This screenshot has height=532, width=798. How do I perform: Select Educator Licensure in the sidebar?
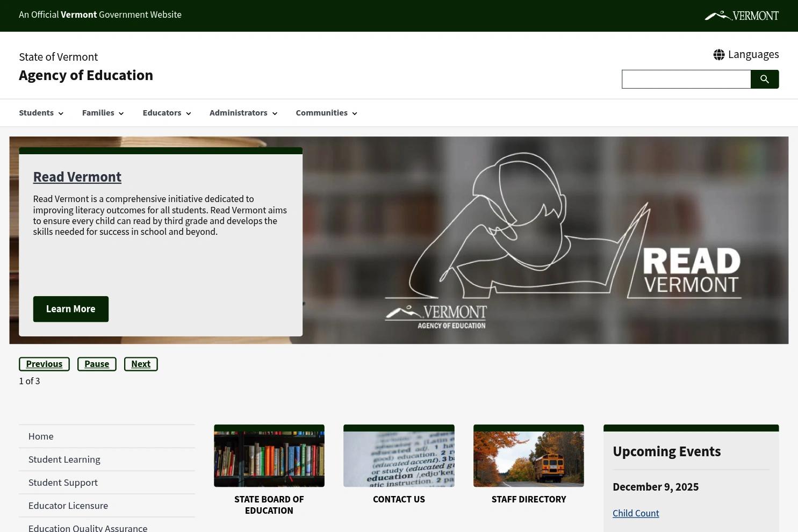click(x=107, y=506)
